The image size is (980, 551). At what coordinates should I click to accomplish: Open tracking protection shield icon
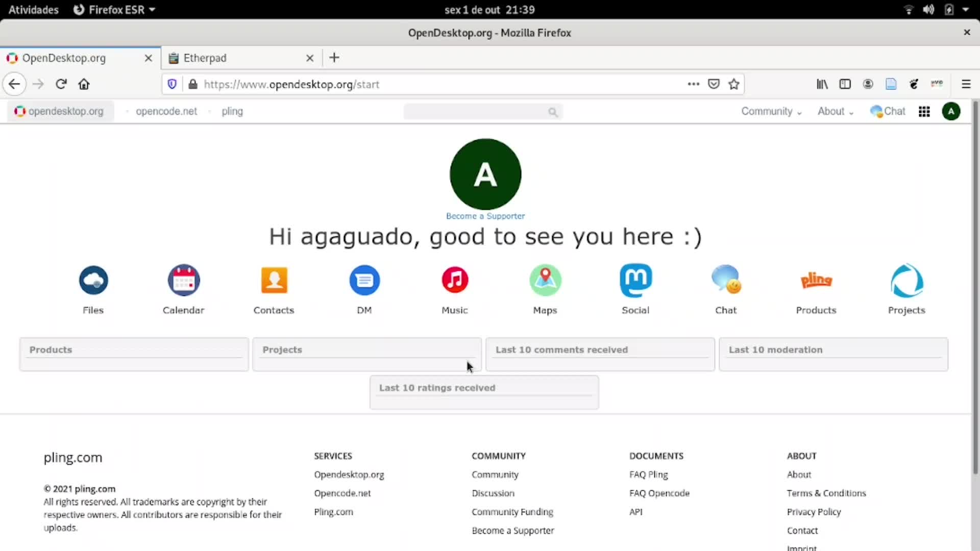click(172, 84)
